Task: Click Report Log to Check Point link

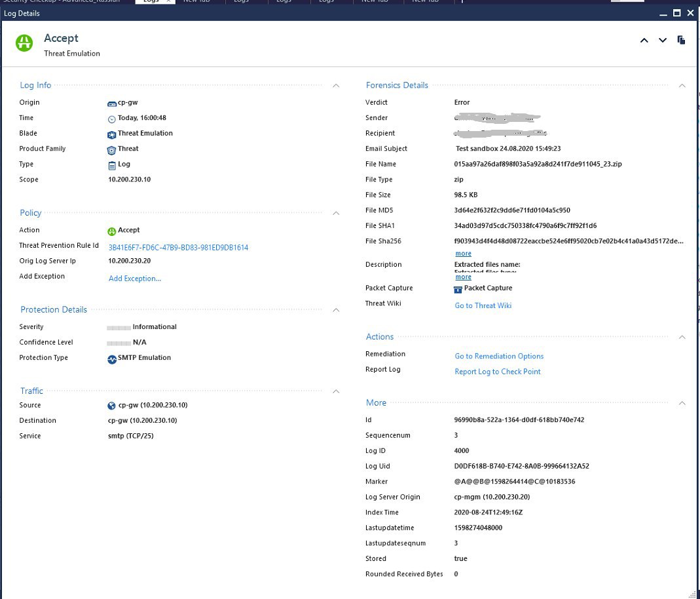Action: (497, 372)
